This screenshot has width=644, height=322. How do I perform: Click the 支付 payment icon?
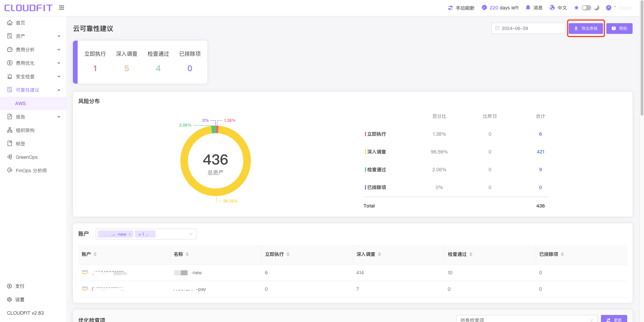coord(9,286)
